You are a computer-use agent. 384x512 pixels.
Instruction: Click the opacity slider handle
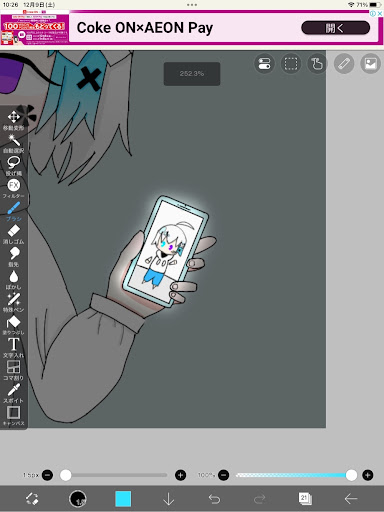pyautogui.click(x=351, y=475)
